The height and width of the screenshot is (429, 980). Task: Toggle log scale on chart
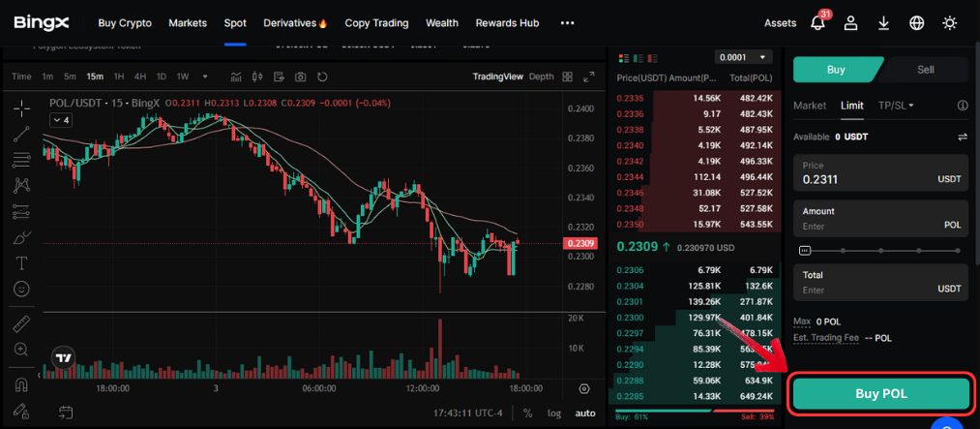point(554,414)
